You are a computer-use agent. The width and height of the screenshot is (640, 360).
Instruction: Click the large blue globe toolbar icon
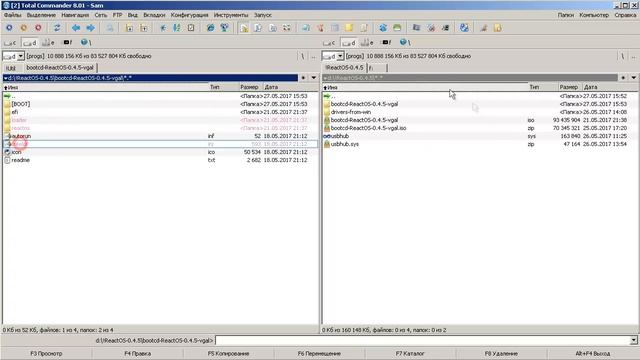(464, 28)
